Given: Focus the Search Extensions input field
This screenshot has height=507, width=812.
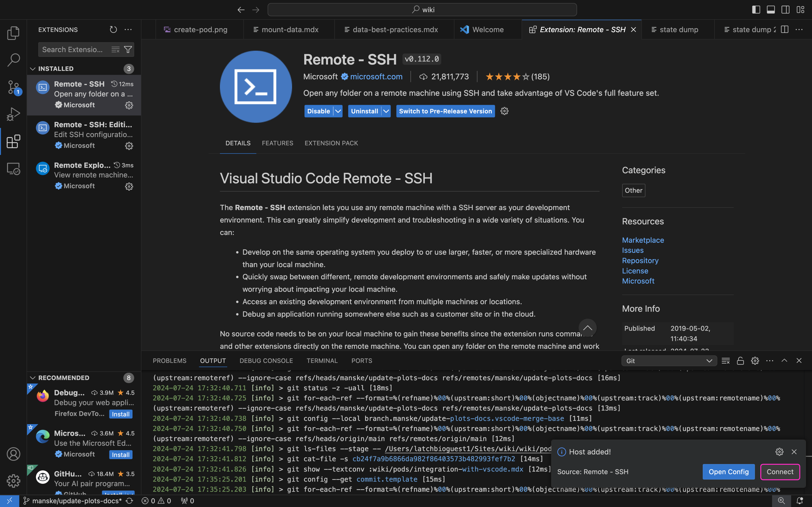Looking at the screenshot, I should point(73,50).
